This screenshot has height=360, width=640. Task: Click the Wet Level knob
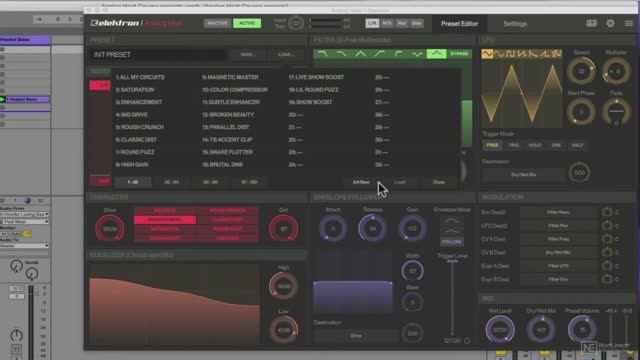[500, 329]
